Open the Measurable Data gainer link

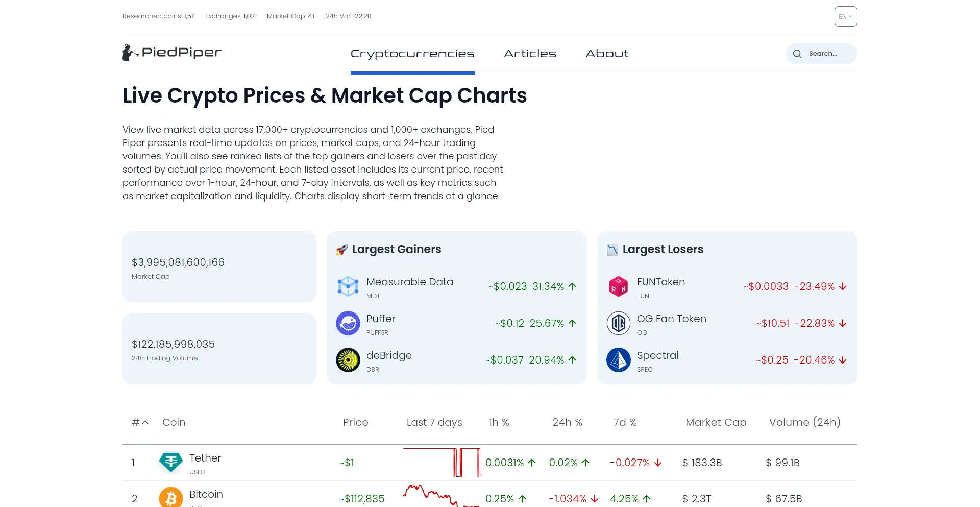(x=409, y=282)
